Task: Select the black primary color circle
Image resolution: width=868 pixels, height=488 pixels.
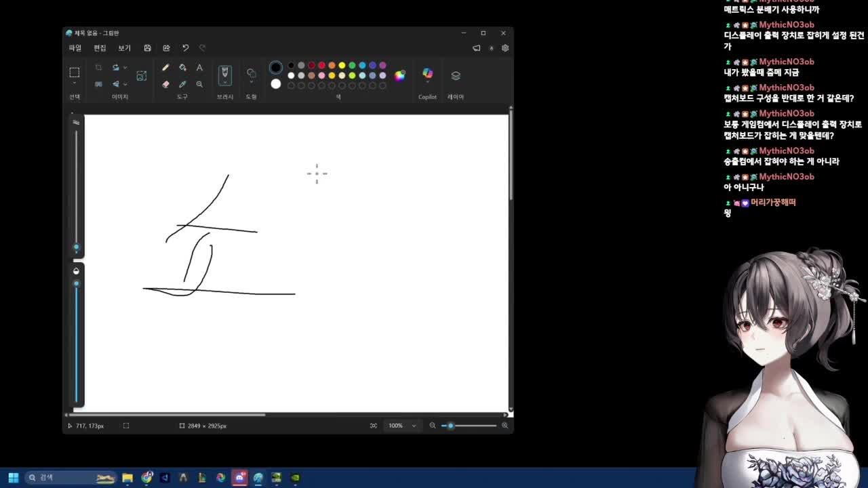Action: tap(275, 67)
